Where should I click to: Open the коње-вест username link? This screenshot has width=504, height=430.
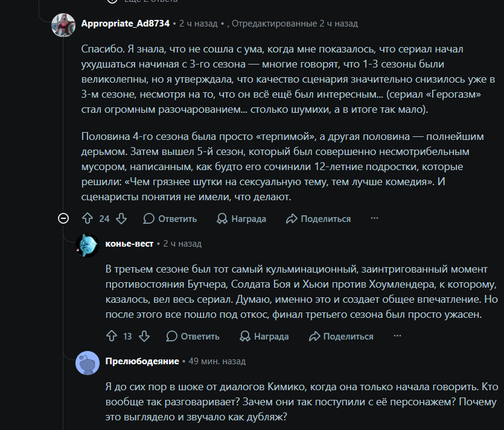129,244
